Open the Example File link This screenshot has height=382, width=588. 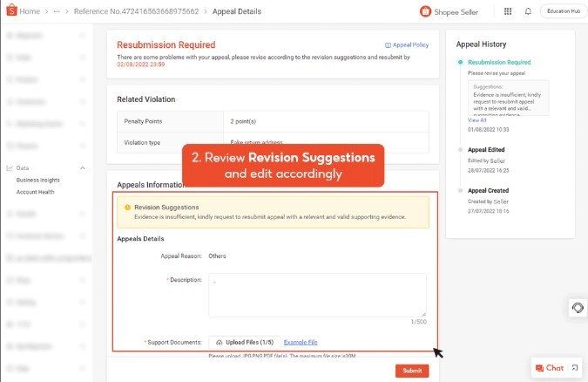click(x=301, y=342)
